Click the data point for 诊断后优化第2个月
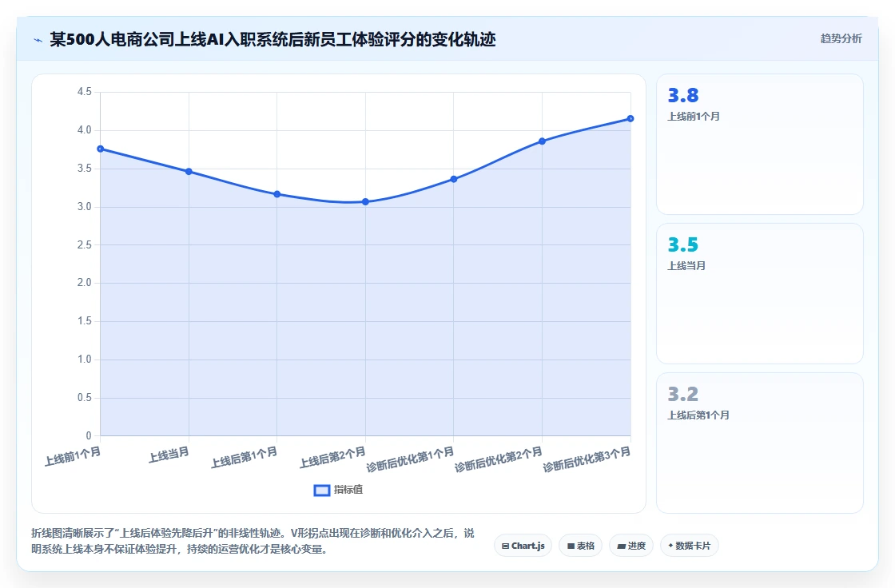The height and width of the screenshot is (588, 895). [x=543, y=141]
